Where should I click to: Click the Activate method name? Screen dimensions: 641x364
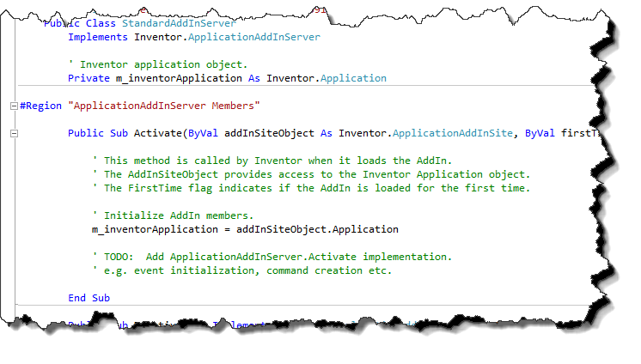tap(158, 133)
